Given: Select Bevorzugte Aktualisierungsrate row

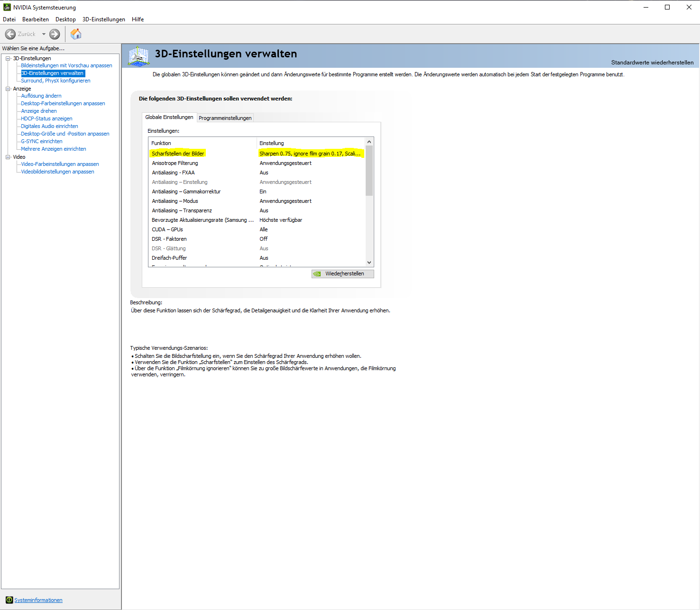Looking at the screenshot, I should point(257,220).
